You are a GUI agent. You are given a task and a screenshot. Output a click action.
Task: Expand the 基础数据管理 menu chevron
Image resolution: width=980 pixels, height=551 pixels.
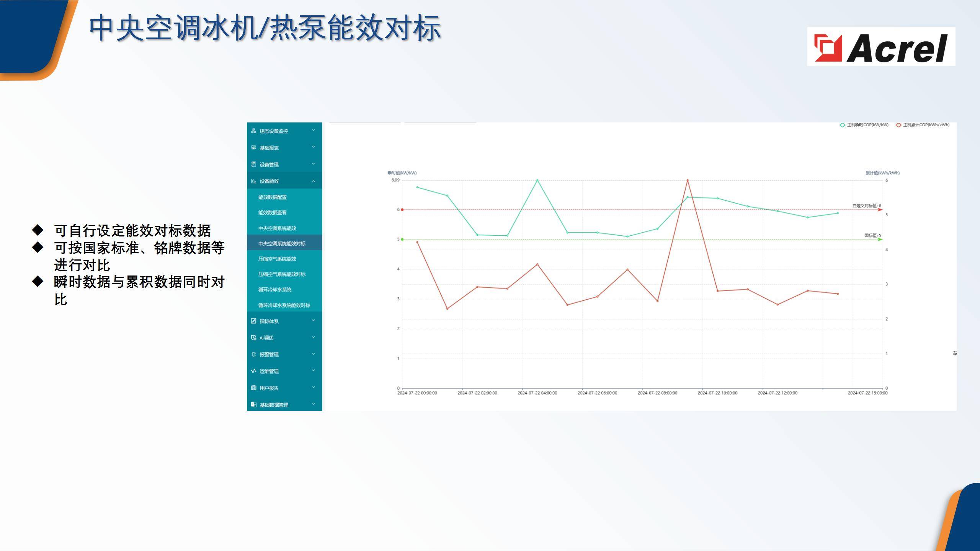tap(313, 404)
